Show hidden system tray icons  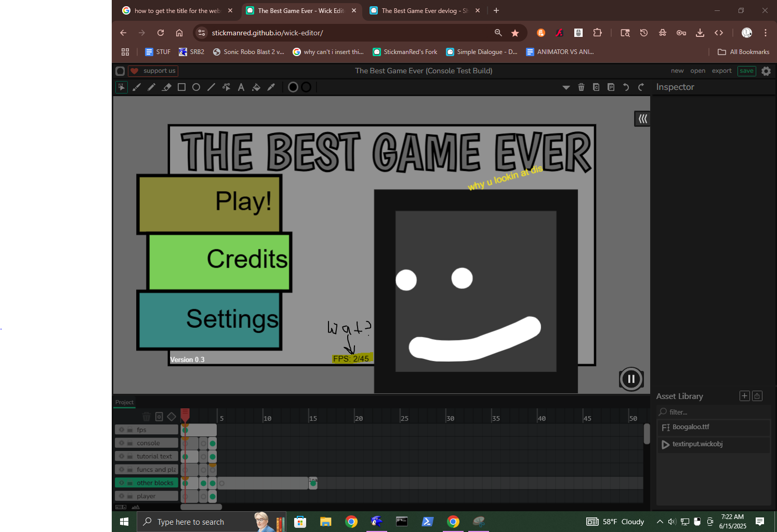pyautogui.click(x=660, y=522)
